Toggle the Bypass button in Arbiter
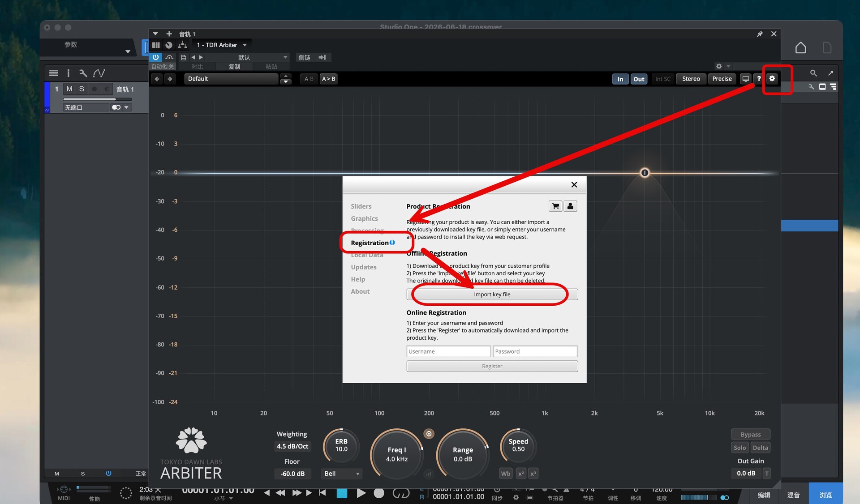 tap(751, 434)
